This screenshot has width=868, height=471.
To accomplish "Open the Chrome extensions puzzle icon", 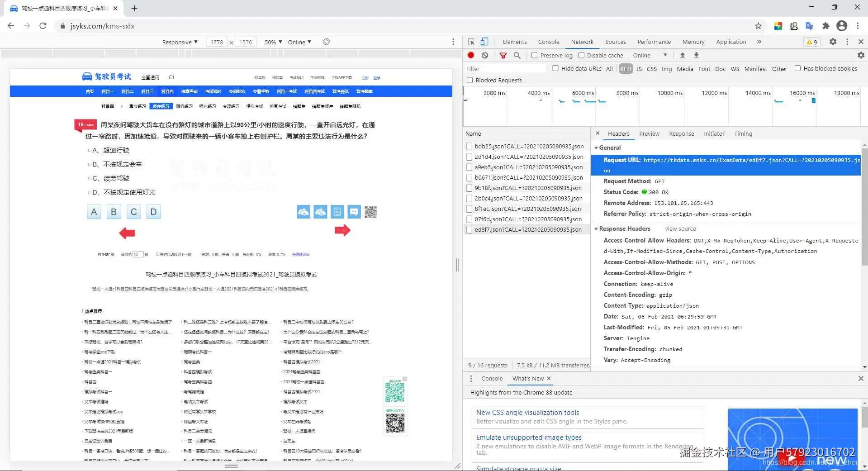I will tap(826, 26).
